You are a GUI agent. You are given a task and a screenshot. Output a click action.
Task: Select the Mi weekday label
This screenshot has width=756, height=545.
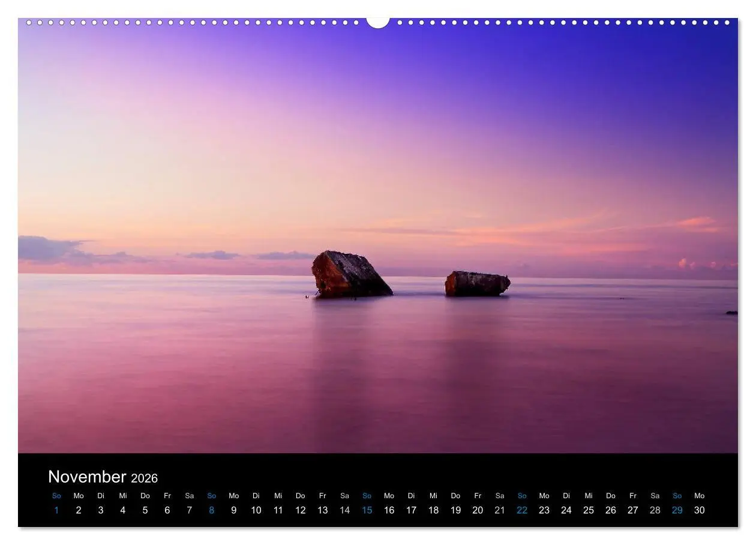tap(122, 496)
